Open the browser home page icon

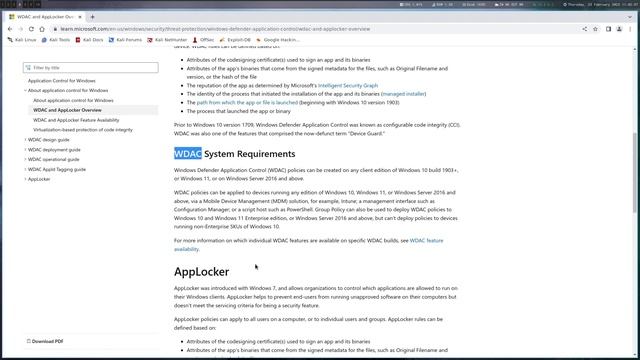pos(42,29)
